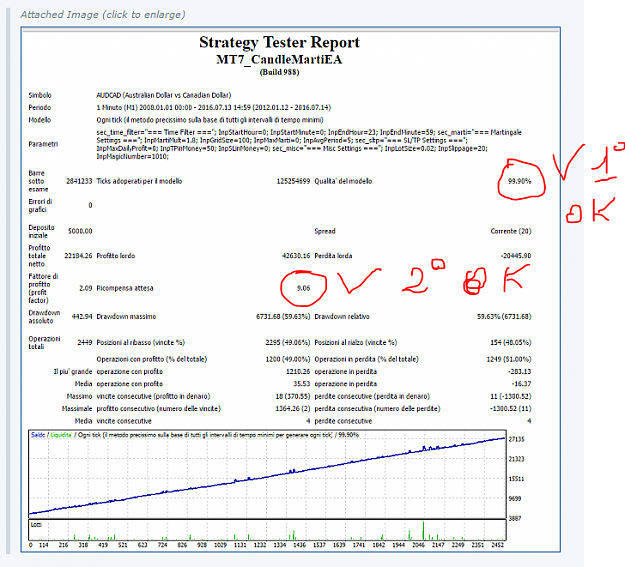
Task: Click the '(Build 988)' text
Action: 279,72
